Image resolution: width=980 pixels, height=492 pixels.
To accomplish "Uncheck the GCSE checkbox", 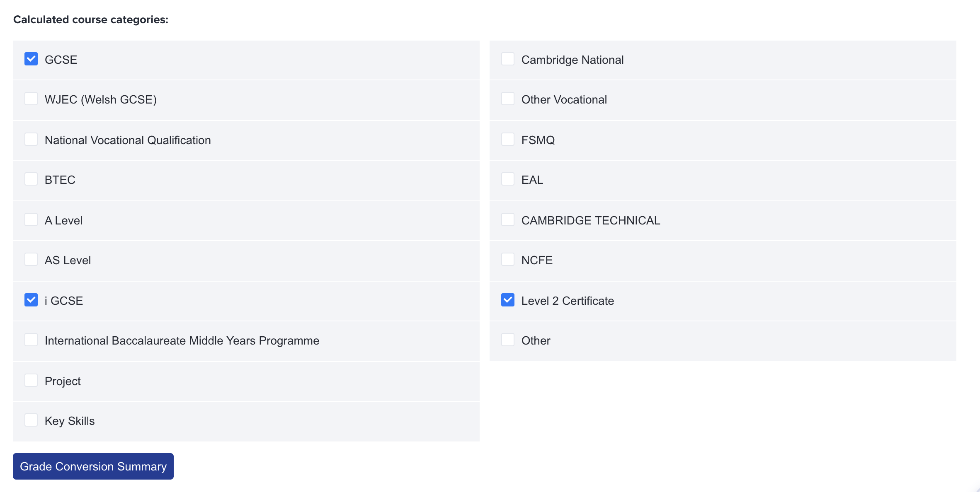I will click(31, 59).
